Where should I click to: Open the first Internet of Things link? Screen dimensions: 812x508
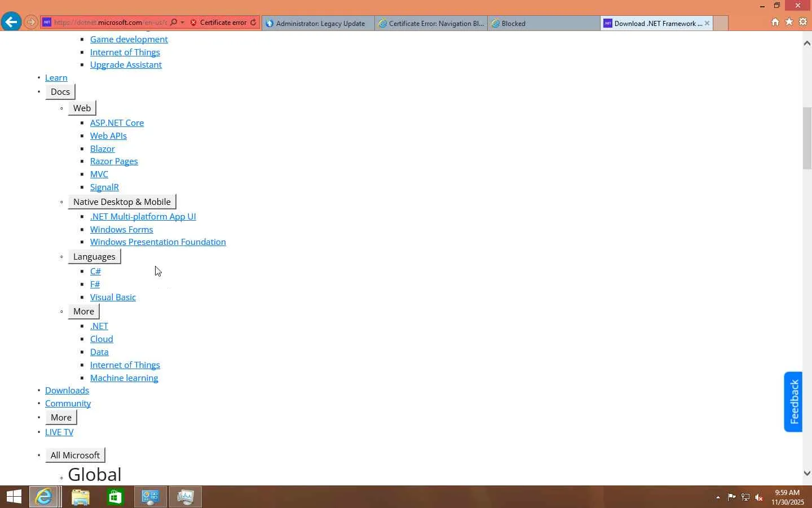pos(125,52)
